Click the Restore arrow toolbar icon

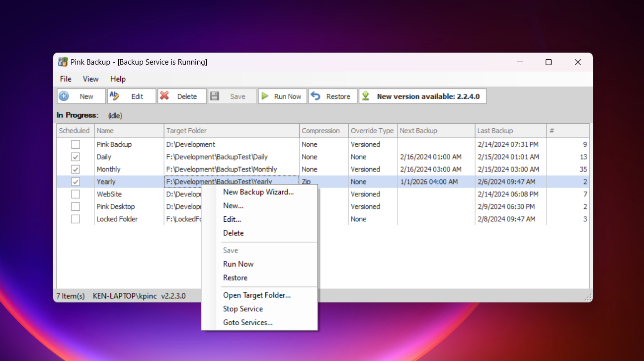click(316, 96)
